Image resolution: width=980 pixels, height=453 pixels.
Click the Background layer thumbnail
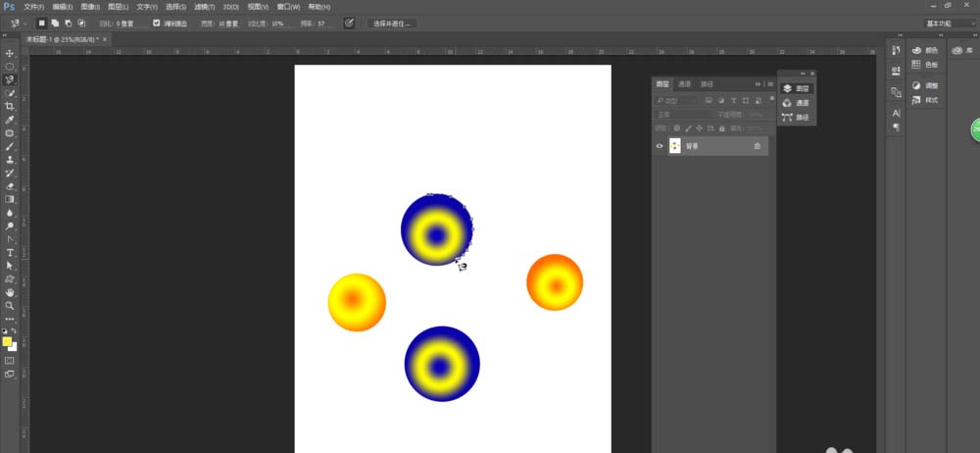click(x=675, y=146)
